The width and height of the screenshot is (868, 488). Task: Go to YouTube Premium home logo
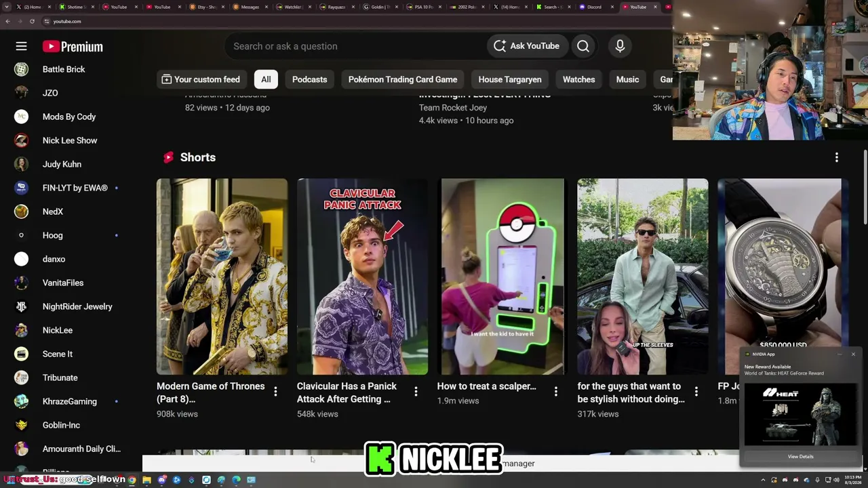click(73, 46)
